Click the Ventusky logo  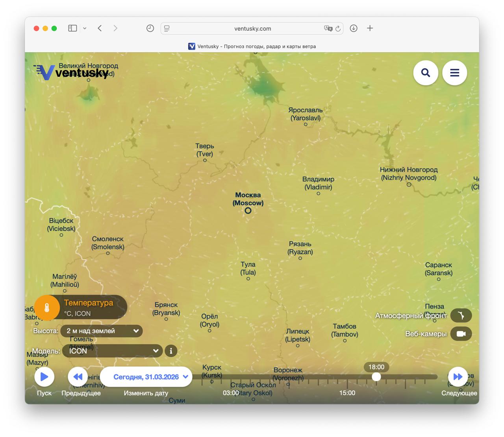(71, 72)
